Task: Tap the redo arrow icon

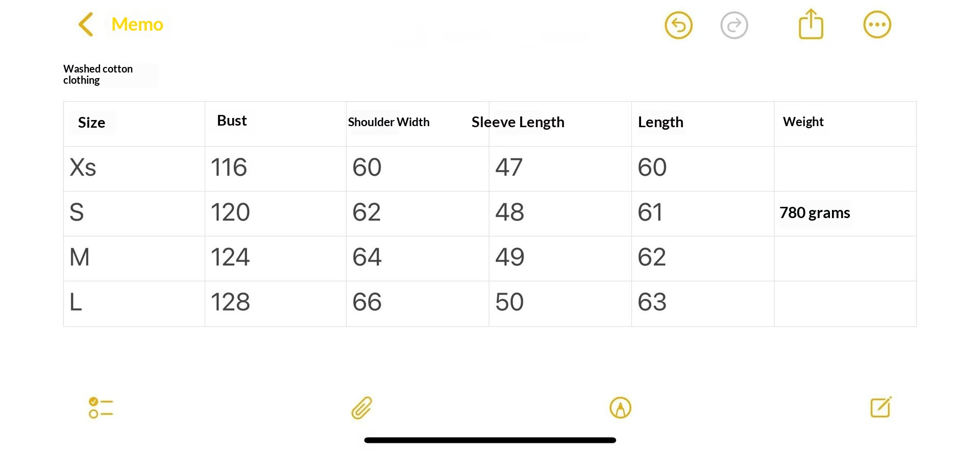Action: (734, 25)
